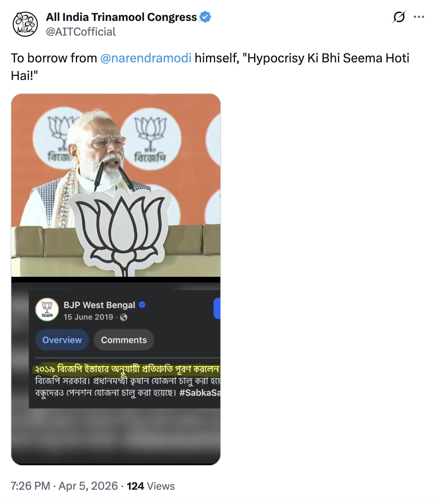Open the Grok explain icon
The width and height of the screenshot is (437, 504).
399,17
